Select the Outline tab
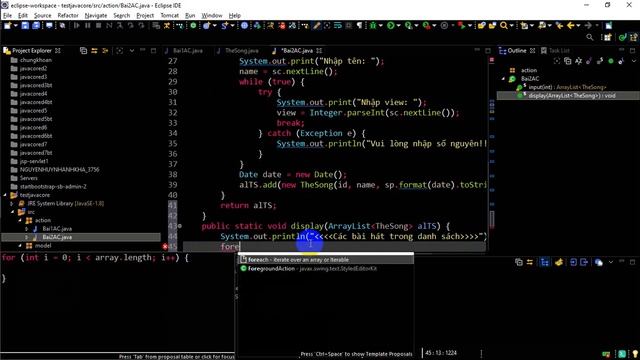The image size is (640, 360). click(x=517, y=51)
